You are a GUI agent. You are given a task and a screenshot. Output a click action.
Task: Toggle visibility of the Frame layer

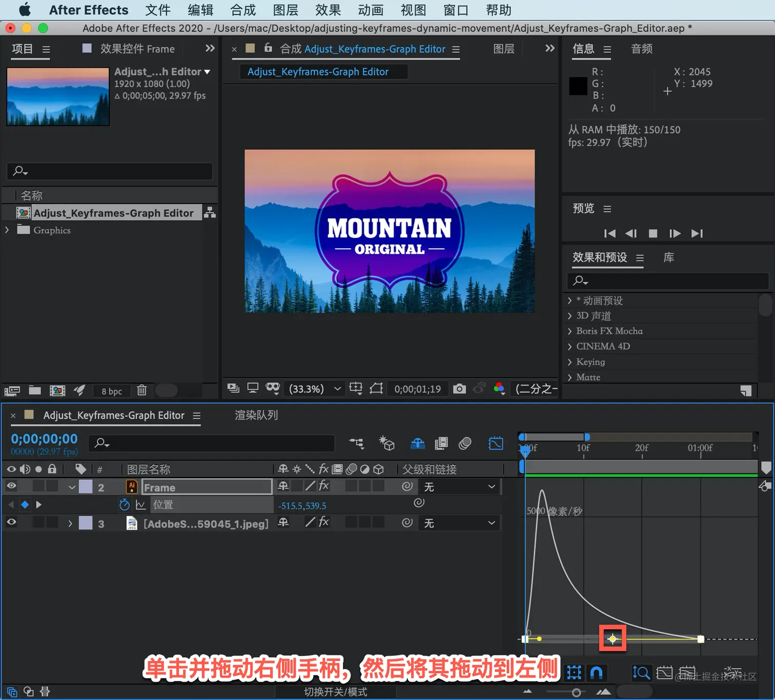[x=11, y=486]
